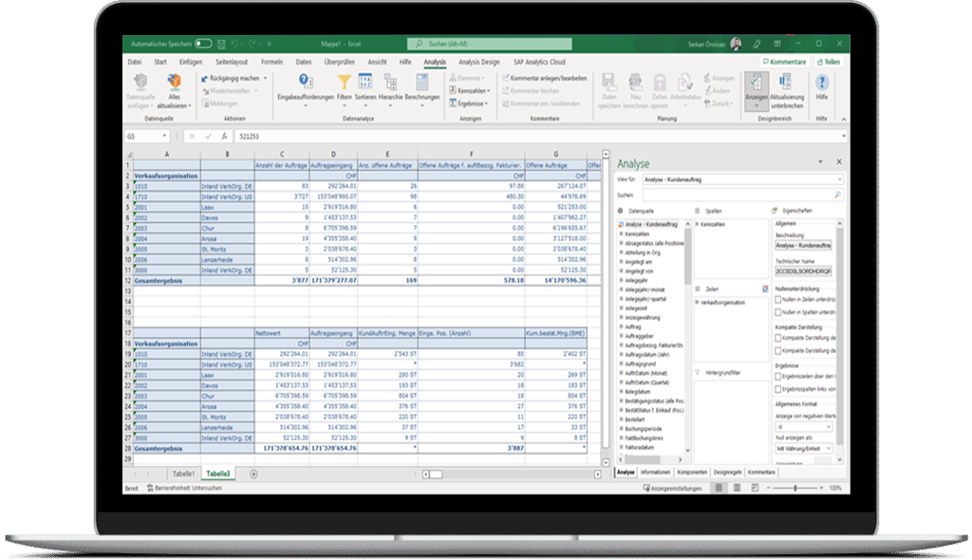Click the Sortieren icon in Datenanalyse
Screen dimensions: 972x560
tap(365, 82)
